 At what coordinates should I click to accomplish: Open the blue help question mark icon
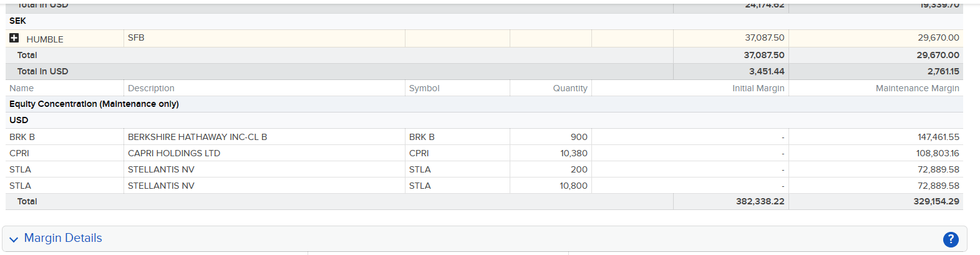point(950,239)
